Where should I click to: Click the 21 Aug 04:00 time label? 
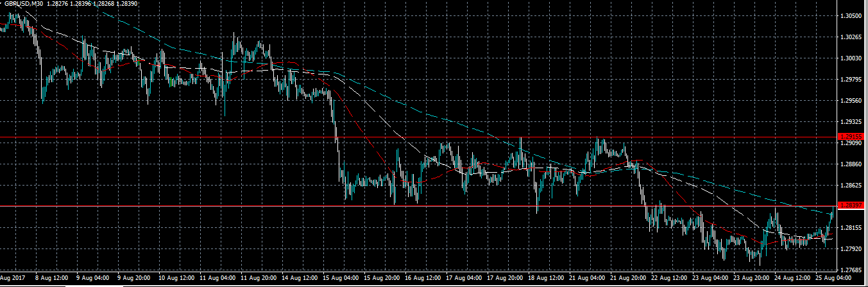[586, 279]
